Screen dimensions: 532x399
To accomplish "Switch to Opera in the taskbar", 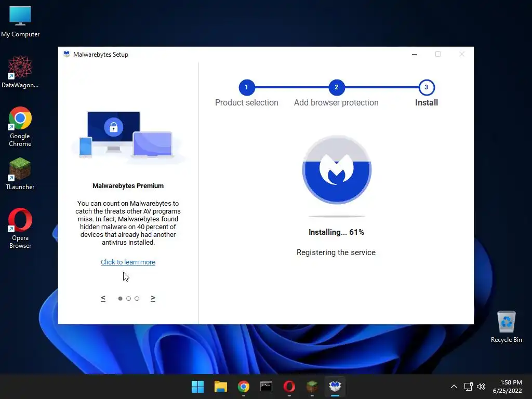I will point(289,387).
